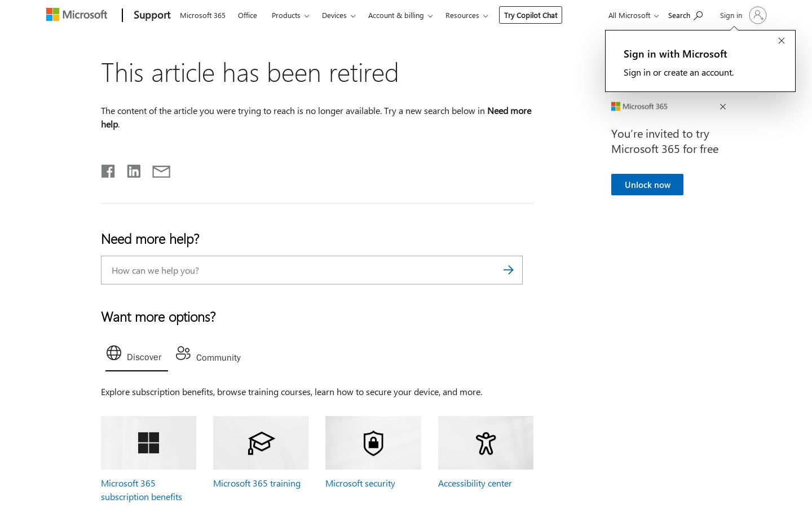Expand the Products dropdown menu
The height and width of the screenshot is (508, 812).
(290, 15)
